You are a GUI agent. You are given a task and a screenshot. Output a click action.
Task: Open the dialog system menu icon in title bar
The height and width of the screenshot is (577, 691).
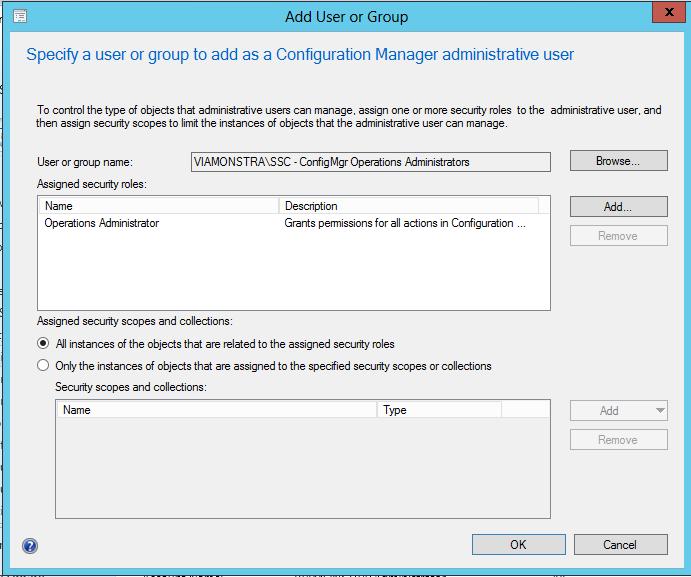[x=20, y=17]
